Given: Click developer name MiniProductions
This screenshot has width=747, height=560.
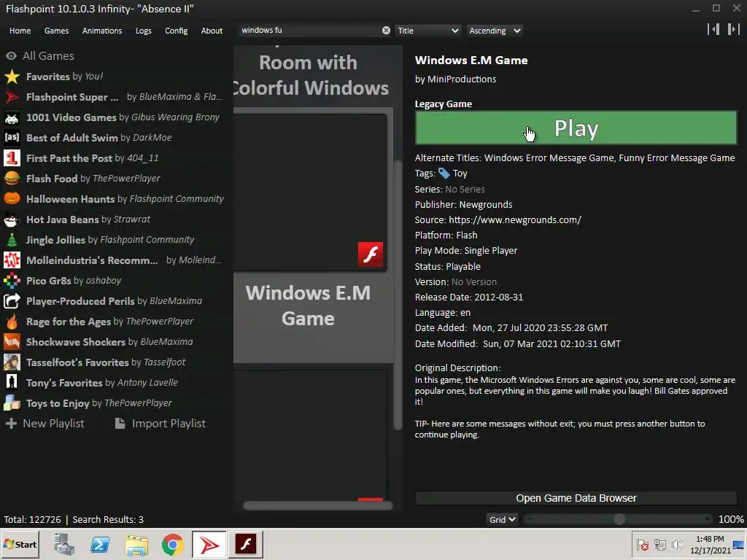Looking at the screenshot, I should [462, 79].
